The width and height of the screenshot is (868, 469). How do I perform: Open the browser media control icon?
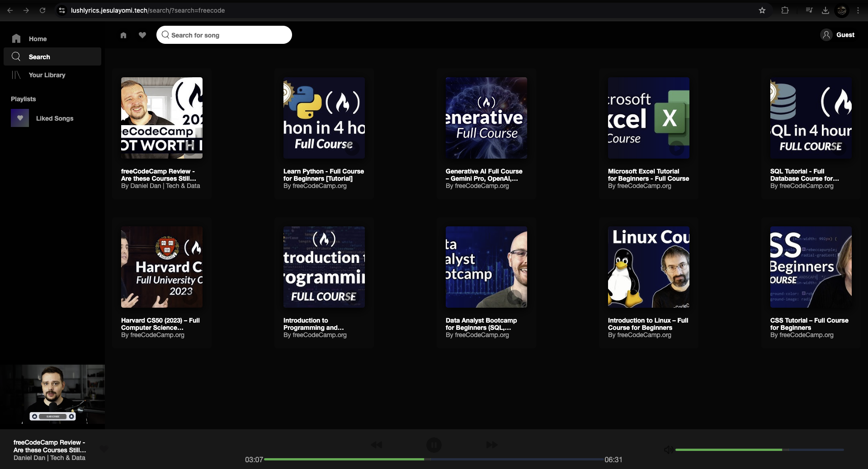pyautogui.click(x=809, y=10)
